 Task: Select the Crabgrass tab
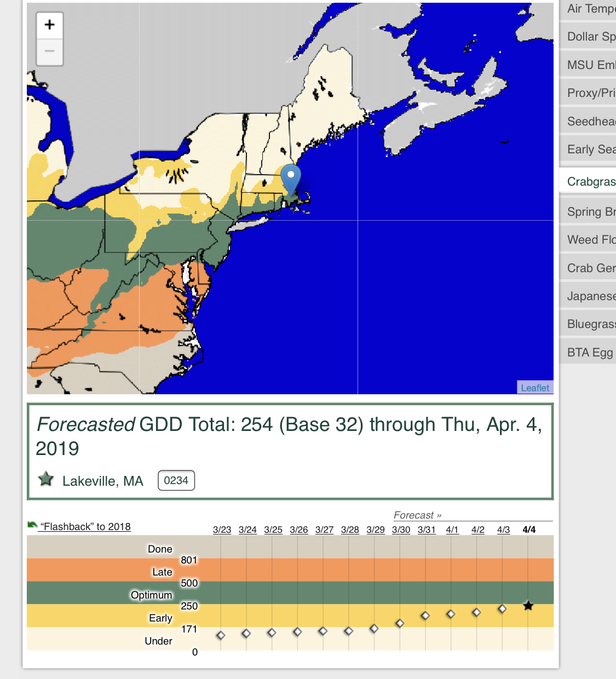click(588, 181)
